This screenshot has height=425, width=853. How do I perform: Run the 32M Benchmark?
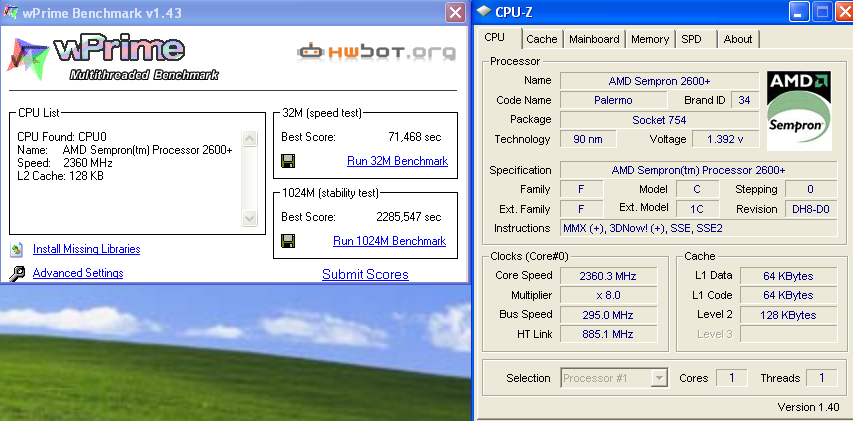point(397,161)
